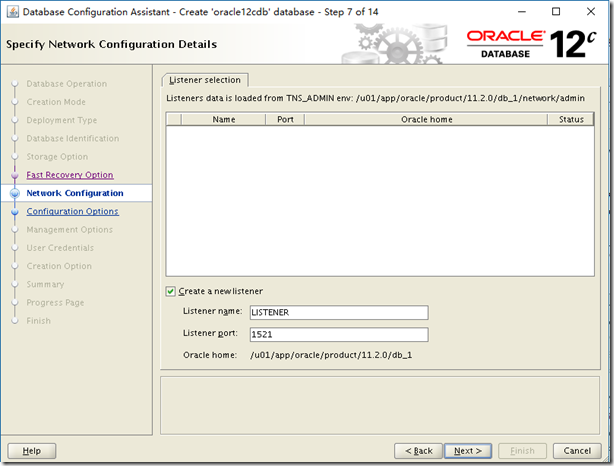Click the Oracle home path /u01/app/oracle/product/11.2.0/db_1
The image size is (614, 466).
click(331, 355)
